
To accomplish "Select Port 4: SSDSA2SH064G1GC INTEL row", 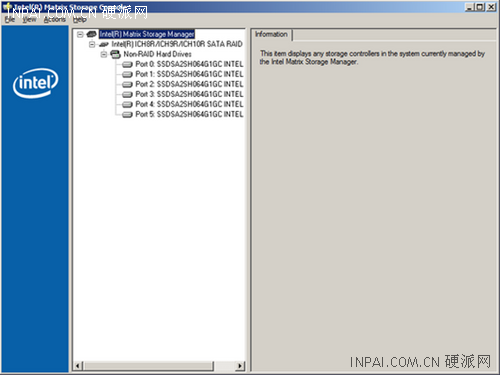I will click(189, 104).
